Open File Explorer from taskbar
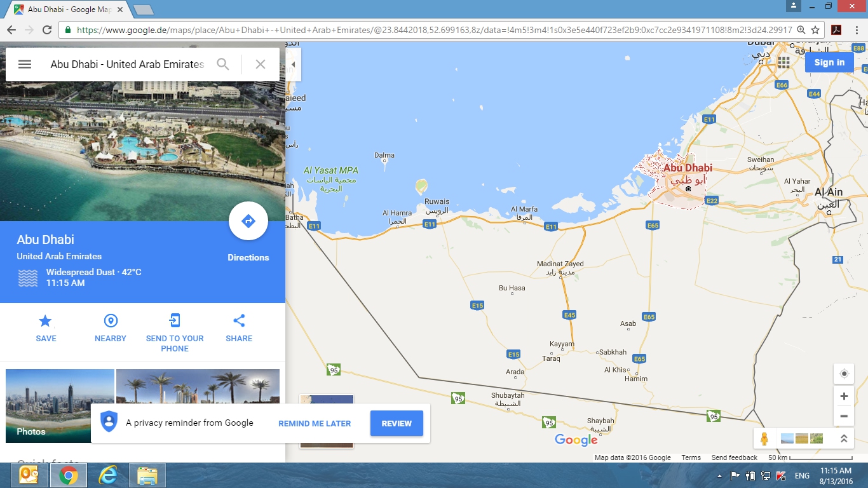This screenshot has height=488, width=868. [147, 475]
